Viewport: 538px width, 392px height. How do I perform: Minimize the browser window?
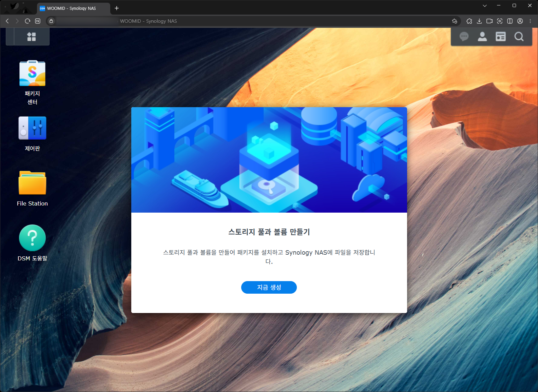pyautogui.click(x=499, y=5)
